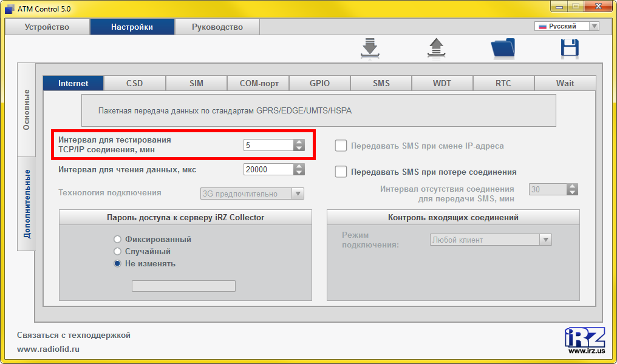
Task: Select the Дополнительные vertical side tab
Action: pyautogui.click(x=27, y=204)
